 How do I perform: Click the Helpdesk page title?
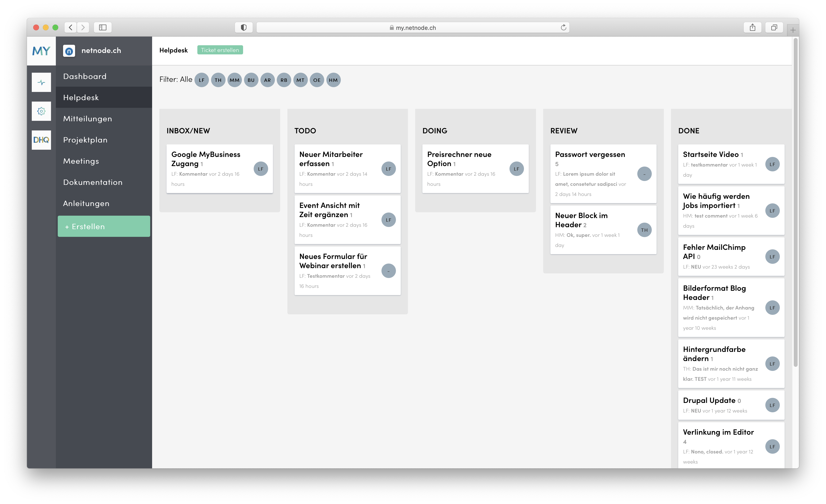click(174, 50)
